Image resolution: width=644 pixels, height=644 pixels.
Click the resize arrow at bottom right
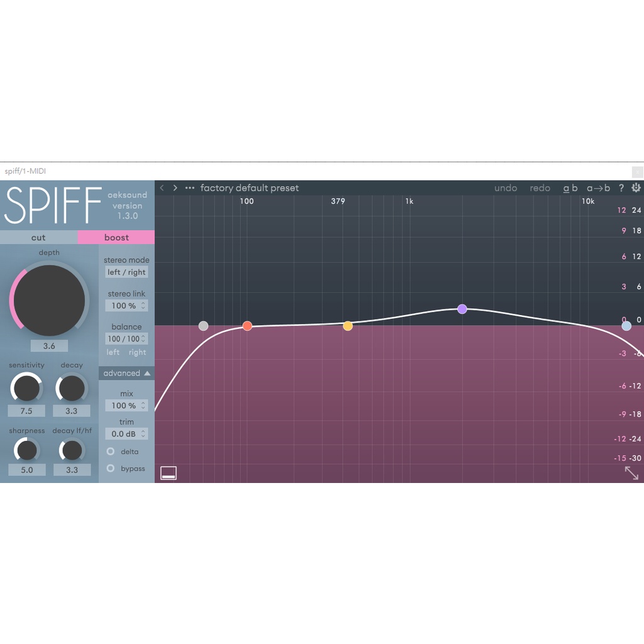click(x=632, y=473)
